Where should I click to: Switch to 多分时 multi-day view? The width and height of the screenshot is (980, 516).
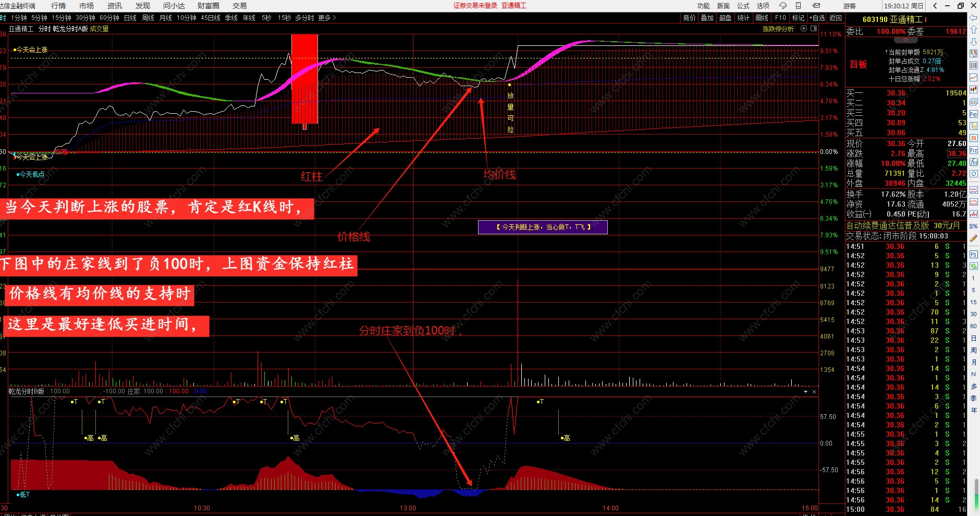(x=304, y=18)
